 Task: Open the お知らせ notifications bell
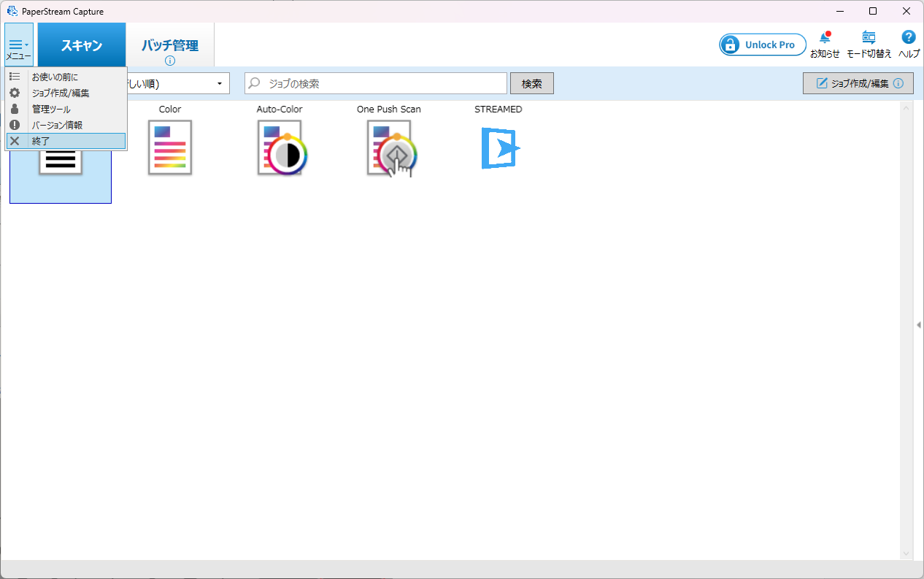[x=825, y=39]
